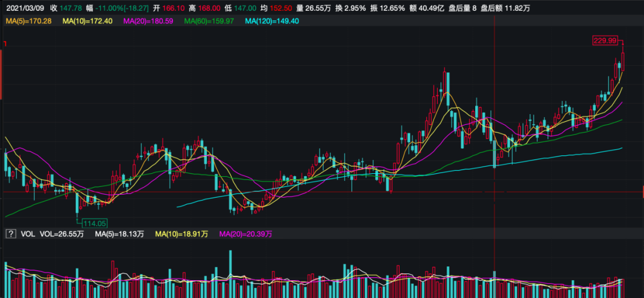Click the magenta volume MA(20)=20.39万 label

(x=246, y=234)
